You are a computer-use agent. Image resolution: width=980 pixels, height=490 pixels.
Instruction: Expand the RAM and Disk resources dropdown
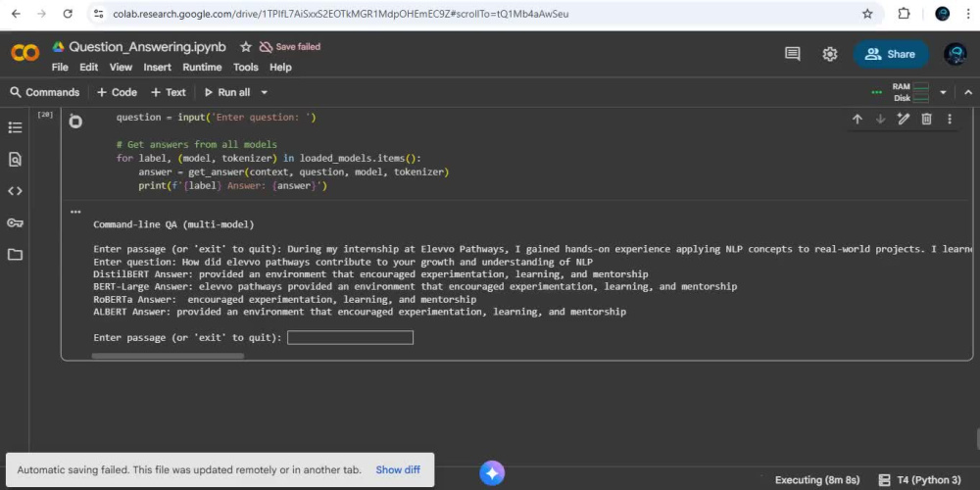pyautogui.click(x=943, y=92)
